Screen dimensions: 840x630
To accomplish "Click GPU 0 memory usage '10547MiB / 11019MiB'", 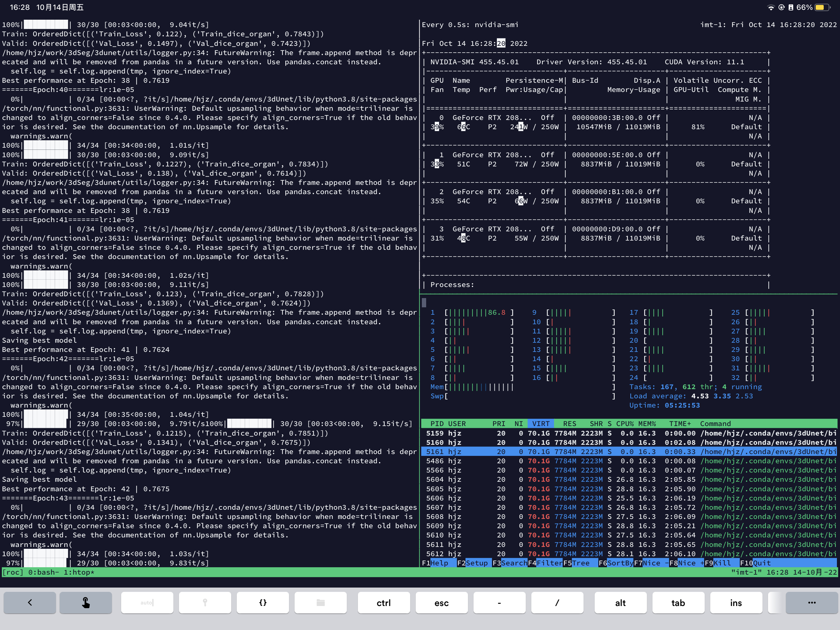I will tap(618, 127).
